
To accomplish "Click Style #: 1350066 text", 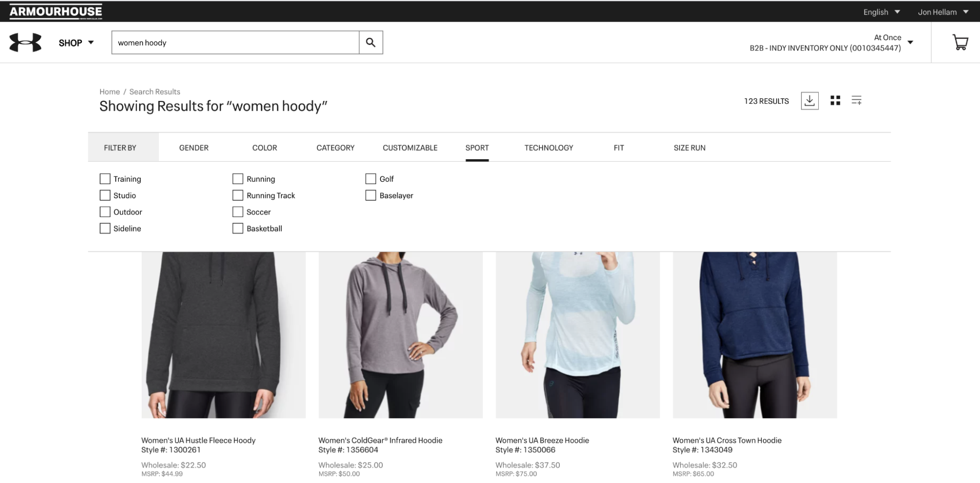I will click(x=525, y=450).
